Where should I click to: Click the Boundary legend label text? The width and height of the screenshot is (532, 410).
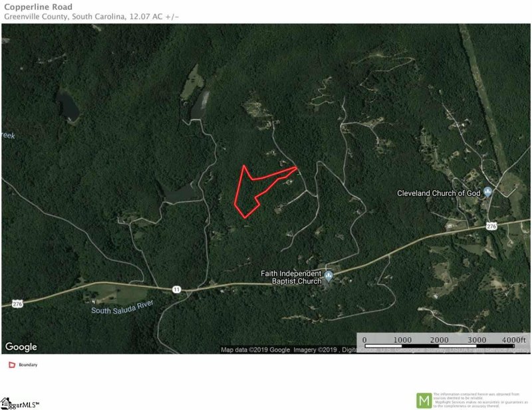pyautogui.click(x=28, y=365)
